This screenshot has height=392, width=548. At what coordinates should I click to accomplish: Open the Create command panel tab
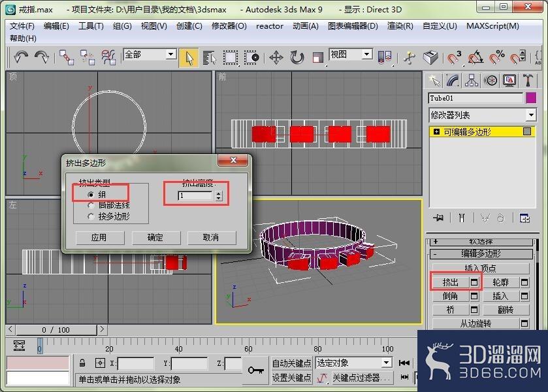point(434,81)
